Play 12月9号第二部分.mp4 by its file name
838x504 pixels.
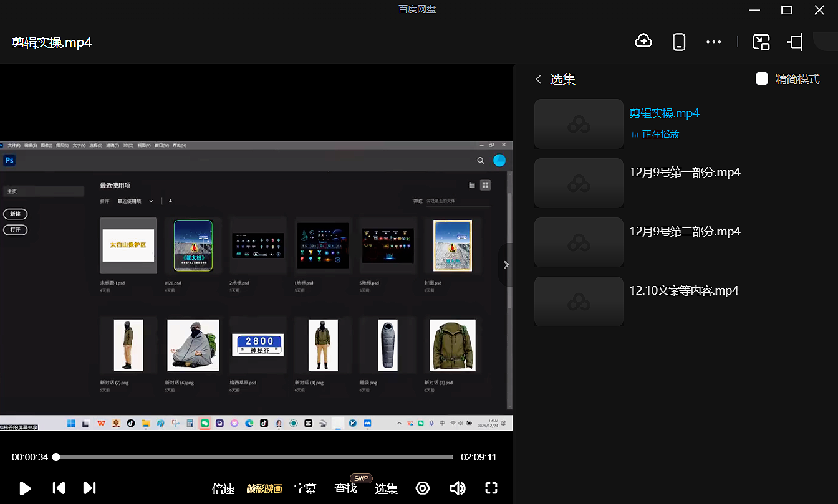[x=685, y=231]
